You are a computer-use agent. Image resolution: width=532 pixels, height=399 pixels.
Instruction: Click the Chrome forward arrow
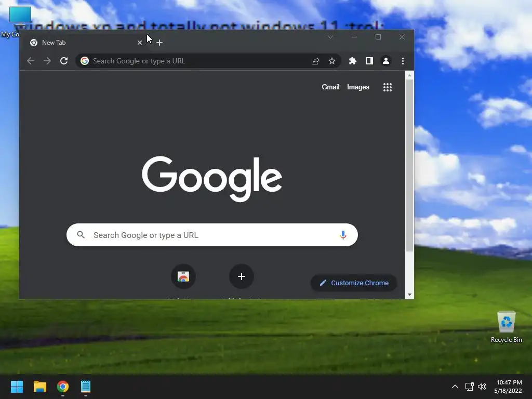(47, 61)
